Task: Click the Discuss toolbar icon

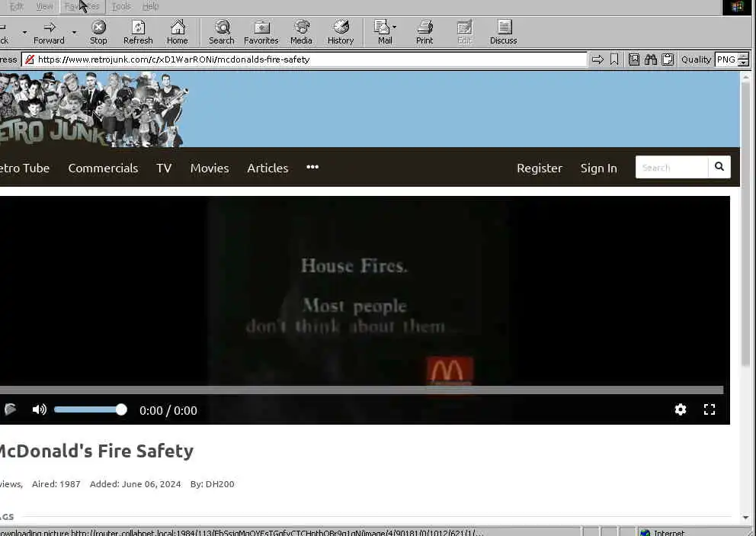Action: (x=503, y=32)
